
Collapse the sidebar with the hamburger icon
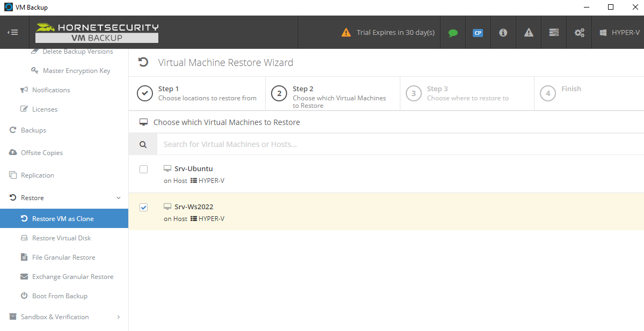13,32
